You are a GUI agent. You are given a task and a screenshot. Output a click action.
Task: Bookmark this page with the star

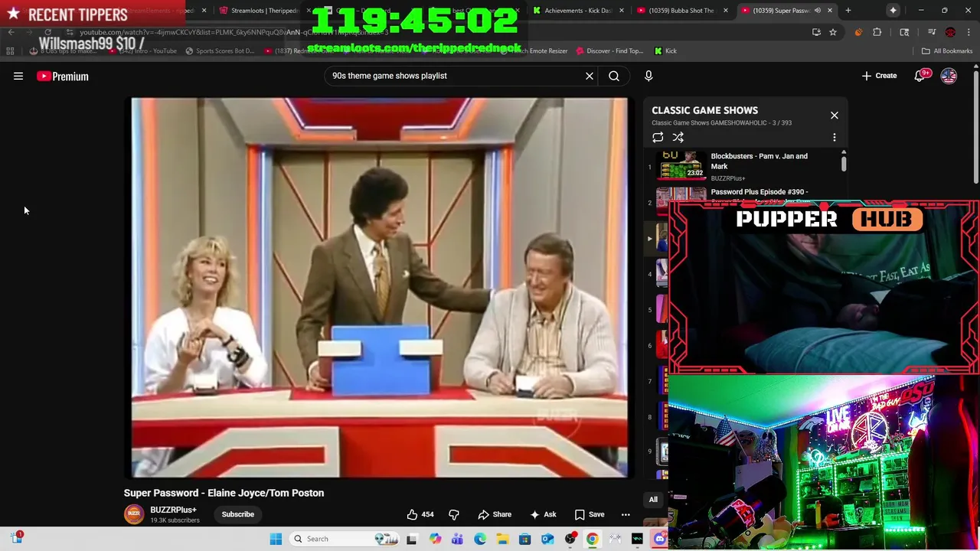pyautogui.click(x=833, y=32)
